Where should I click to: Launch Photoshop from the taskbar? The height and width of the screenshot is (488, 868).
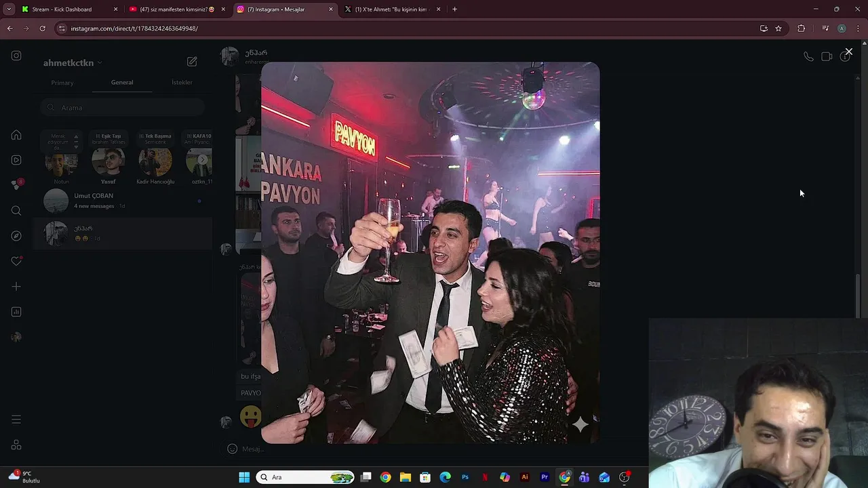tap(465, 477)
